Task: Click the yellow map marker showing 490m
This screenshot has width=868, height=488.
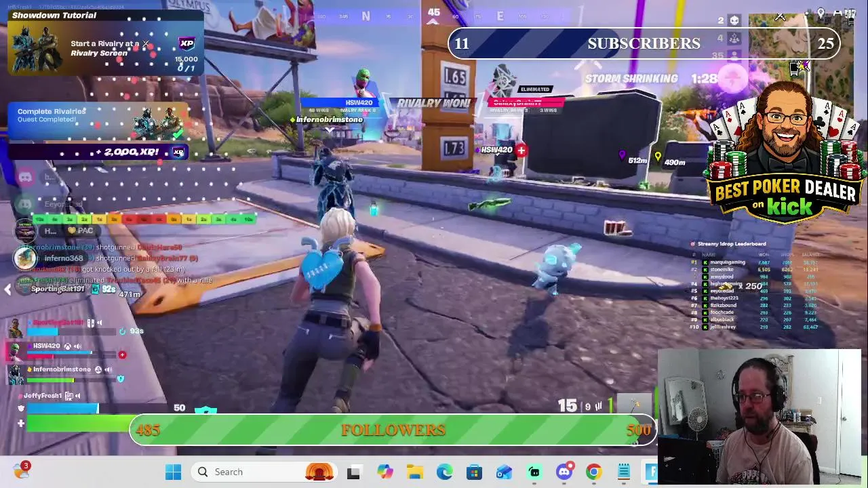Action: [658, 157]
